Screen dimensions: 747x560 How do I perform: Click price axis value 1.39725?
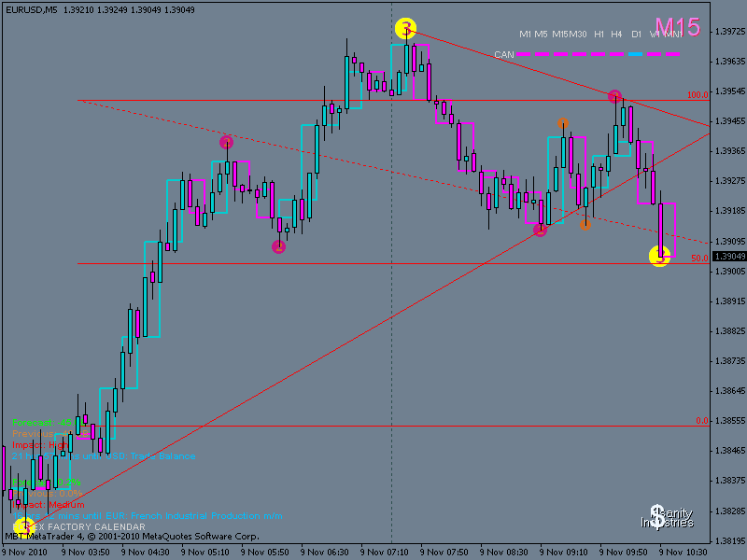[x=729, y=32]
